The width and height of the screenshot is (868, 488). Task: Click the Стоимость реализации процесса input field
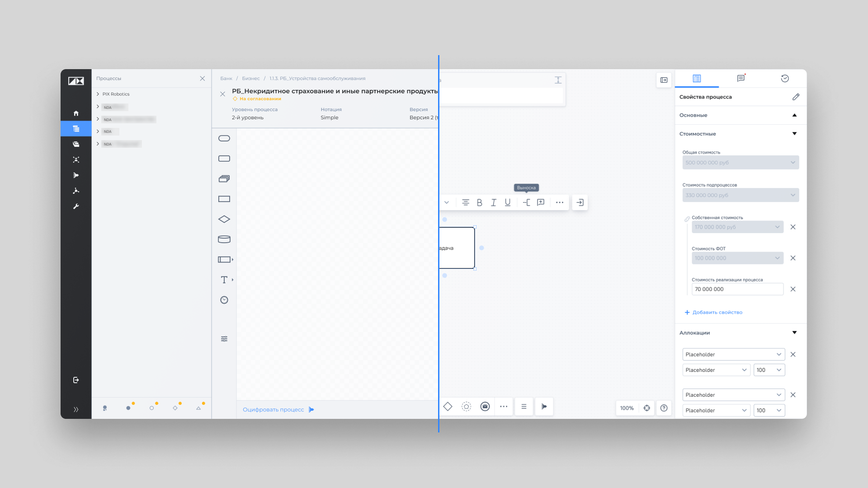pos(738,289)
